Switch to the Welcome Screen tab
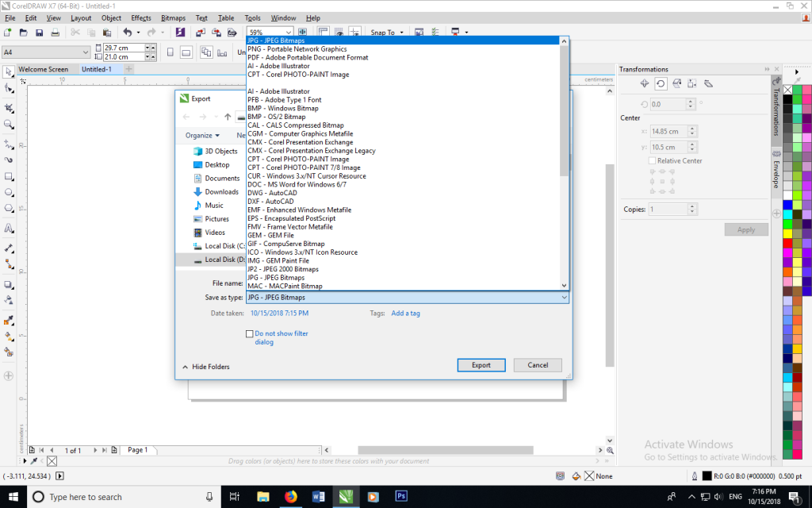Screen dimensions: 812x508 44,69
